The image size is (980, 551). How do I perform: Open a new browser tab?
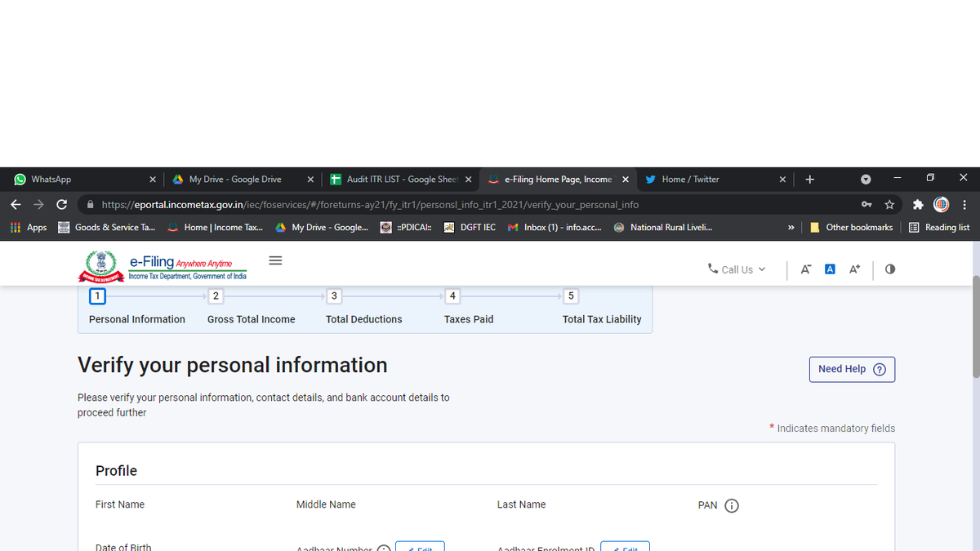(x=809, y=180)
